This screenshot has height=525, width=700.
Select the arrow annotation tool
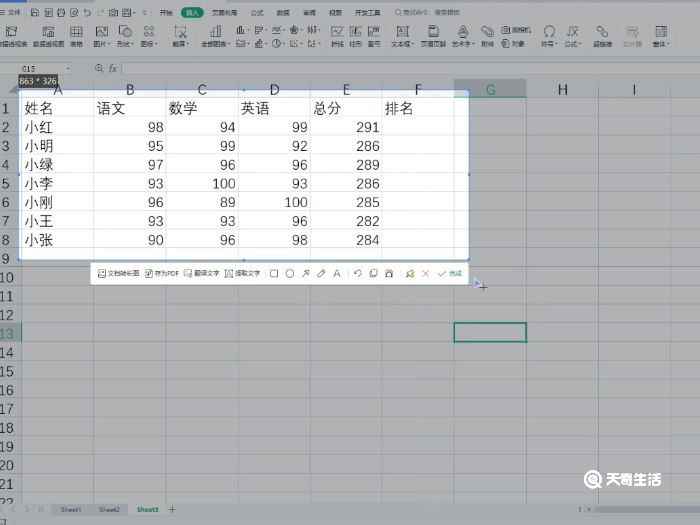pyautogui.click(x=305, y=273)
